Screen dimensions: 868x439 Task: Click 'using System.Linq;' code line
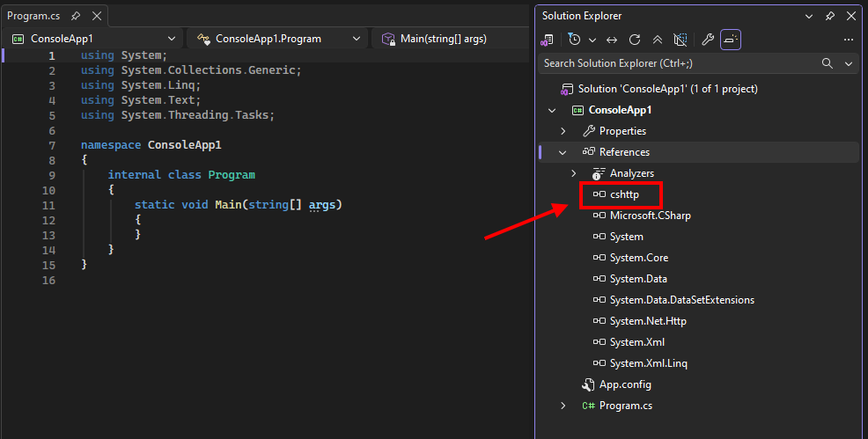[141, 85]
